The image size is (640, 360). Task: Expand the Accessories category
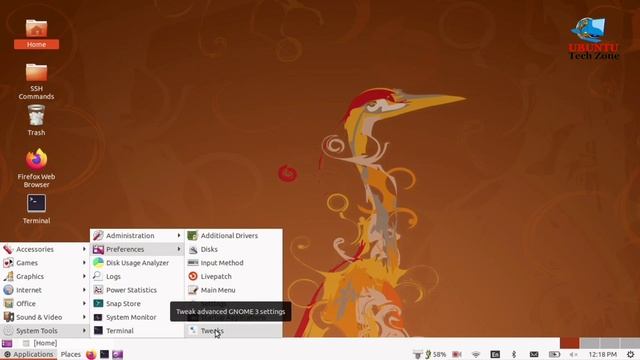pyautogui.click(x=45, y=249)
